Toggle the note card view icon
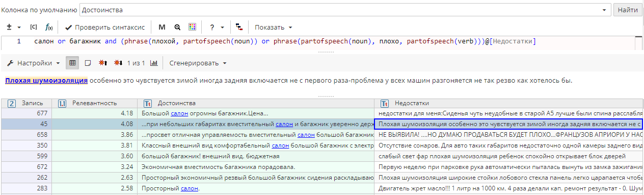Viewport: 644px width, 195px height. [x=88, y=63]
